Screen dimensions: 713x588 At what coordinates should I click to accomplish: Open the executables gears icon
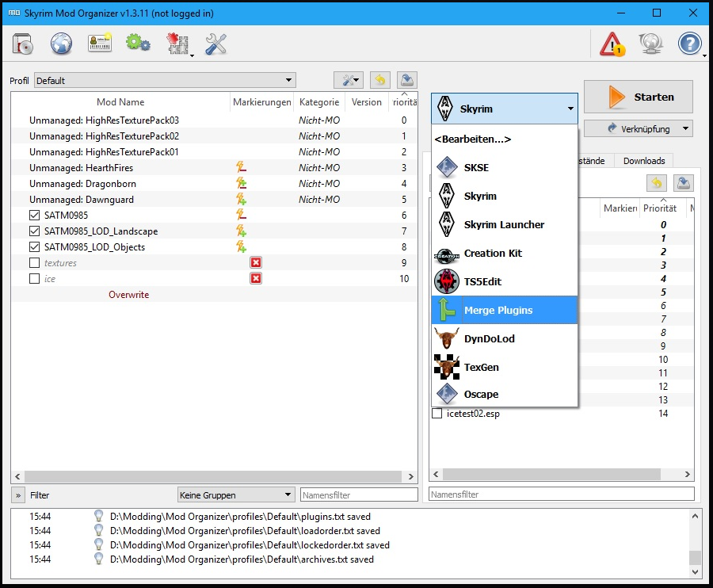click(138, 44)
